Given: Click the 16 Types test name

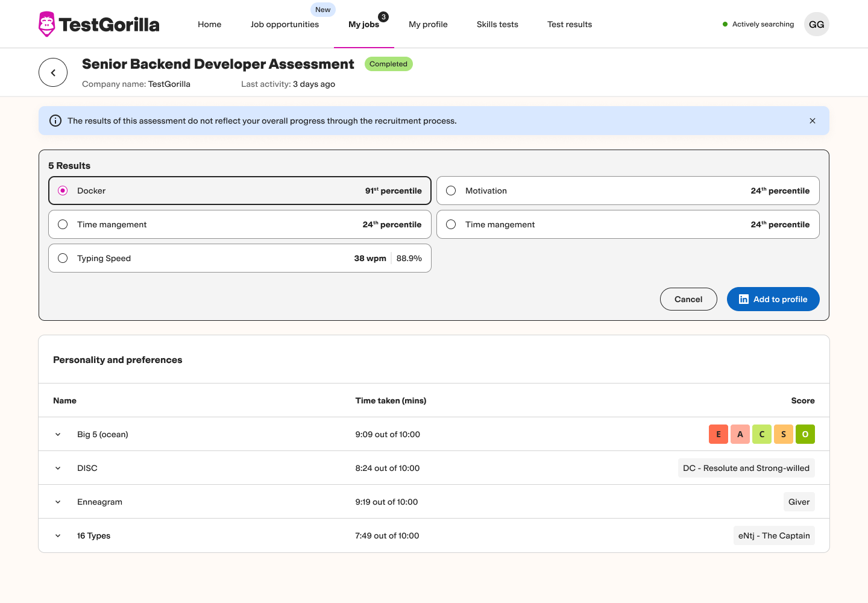Looking at the screenshot, I should pos(93,535).
